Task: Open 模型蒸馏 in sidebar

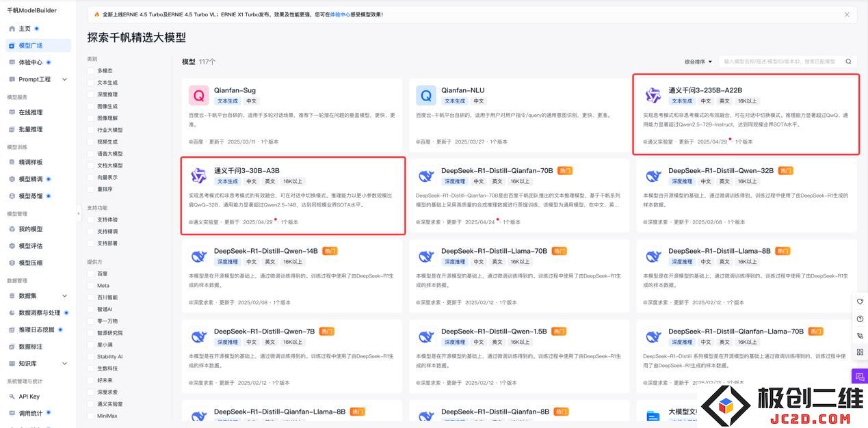Action: coord(30,196)
